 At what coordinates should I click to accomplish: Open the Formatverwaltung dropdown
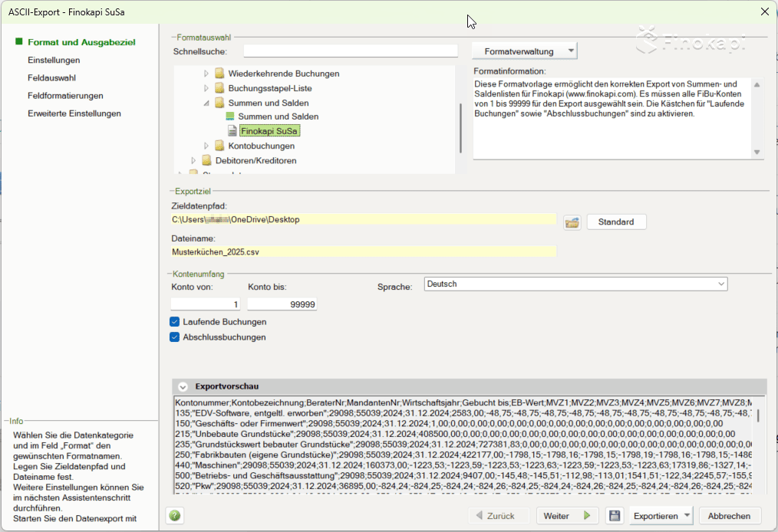pyautogui.click(x=525, y=51)
